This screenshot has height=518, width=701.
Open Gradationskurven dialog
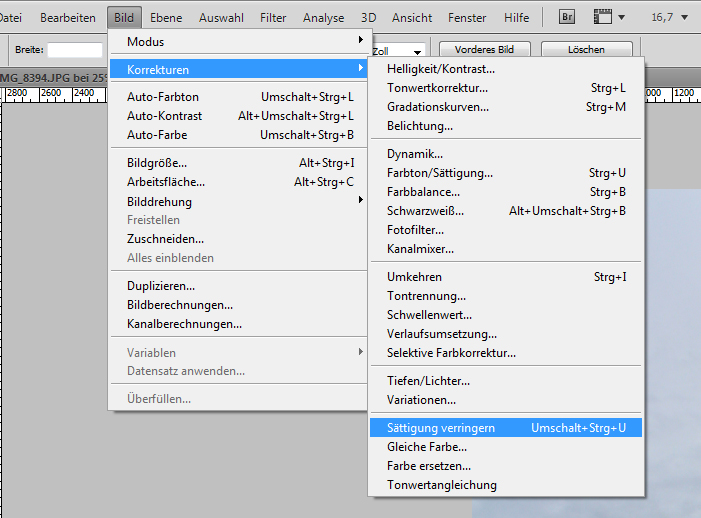438,107
